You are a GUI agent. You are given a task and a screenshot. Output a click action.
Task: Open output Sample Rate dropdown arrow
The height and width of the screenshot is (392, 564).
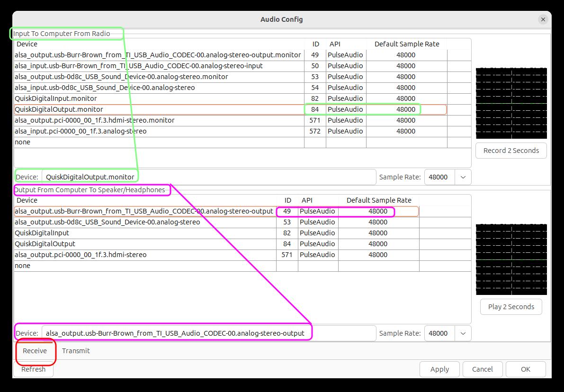(463, 333)
